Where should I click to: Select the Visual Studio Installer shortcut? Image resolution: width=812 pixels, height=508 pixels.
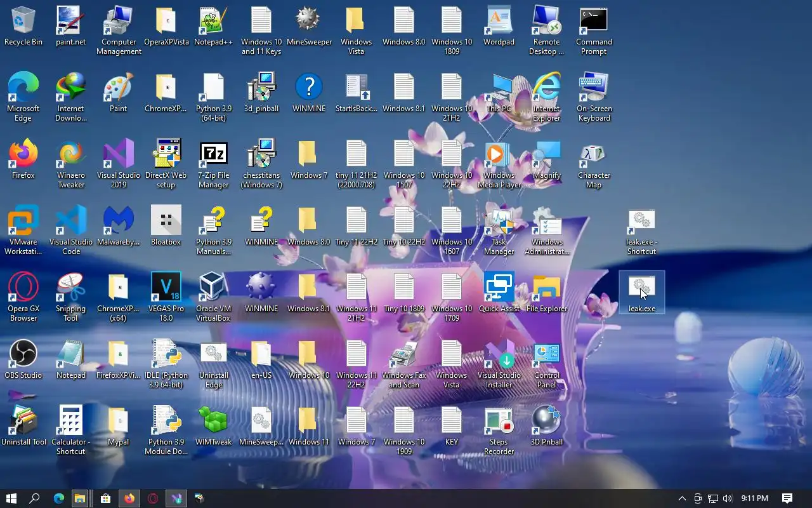[x=499, y=364]
